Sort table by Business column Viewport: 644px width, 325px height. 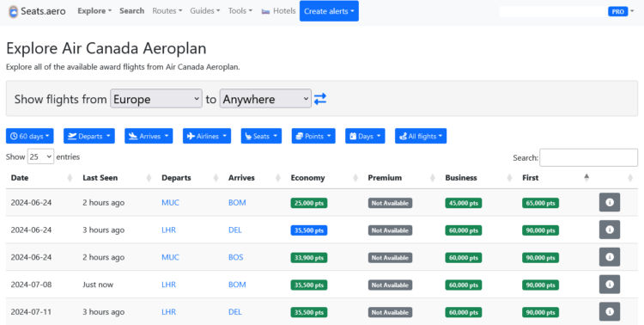click(478, 178)
